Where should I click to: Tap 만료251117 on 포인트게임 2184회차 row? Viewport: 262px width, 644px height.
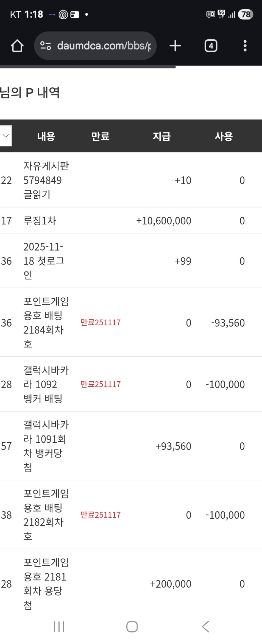(100, 323)
